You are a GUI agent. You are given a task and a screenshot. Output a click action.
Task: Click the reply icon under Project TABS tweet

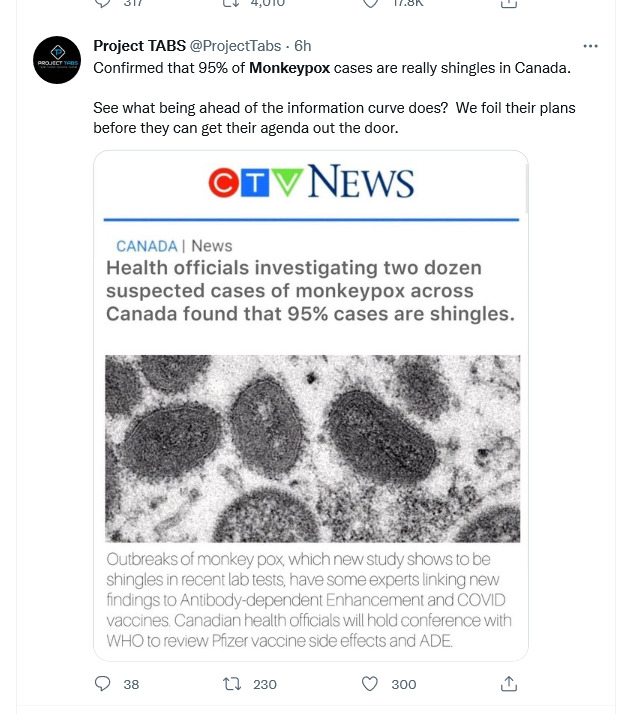click(102, 684)
